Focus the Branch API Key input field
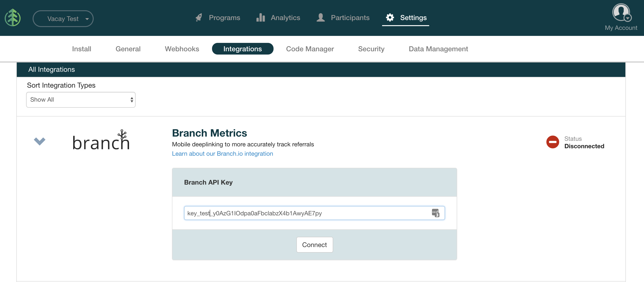 coord(314,213)
